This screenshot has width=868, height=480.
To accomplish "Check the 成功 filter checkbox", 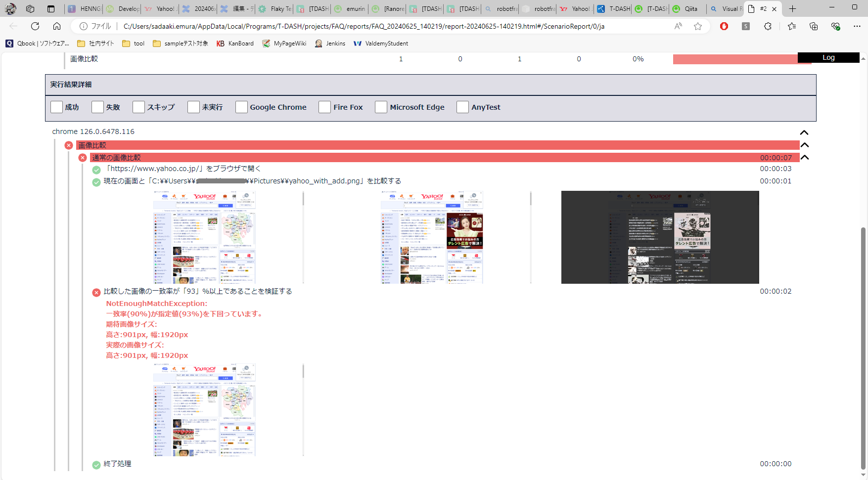I will pos(57,107).
